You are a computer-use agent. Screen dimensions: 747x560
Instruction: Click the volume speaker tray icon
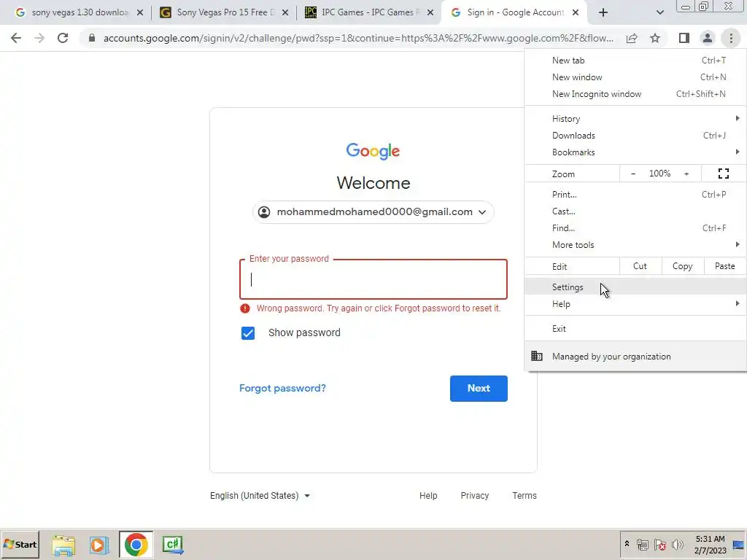pos(677,545)
